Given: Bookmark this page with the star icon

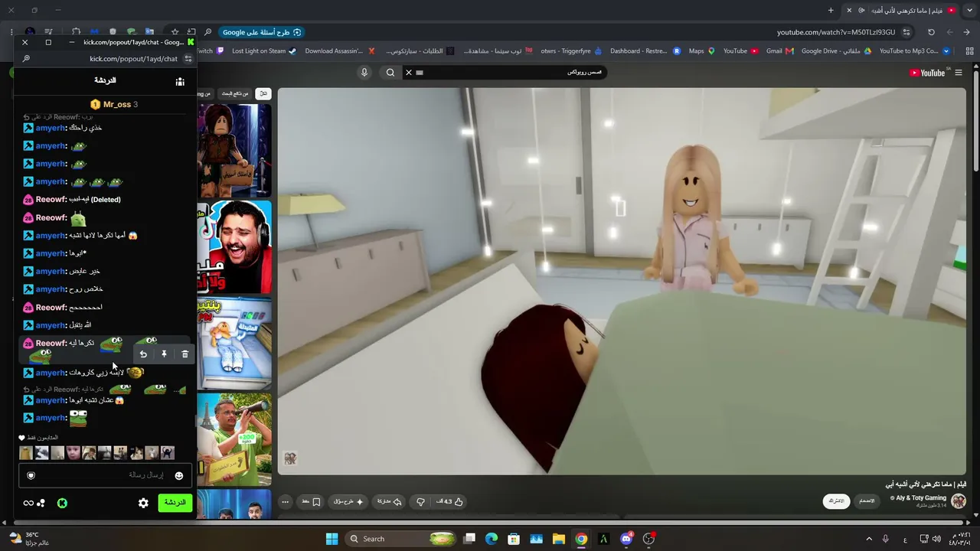Looking at the screenshot, I should (x=175, y=32).
